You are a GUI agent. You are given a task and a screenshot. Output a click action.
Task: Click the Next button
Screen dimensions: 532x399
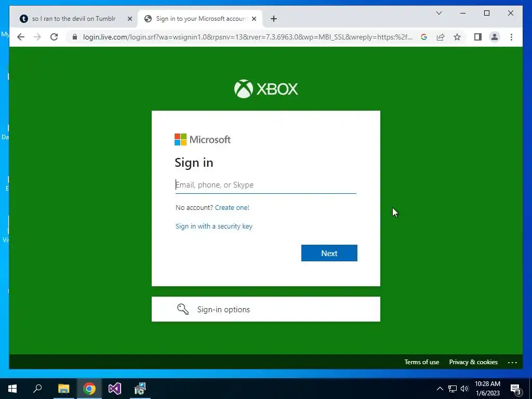[x=329, y=253]
